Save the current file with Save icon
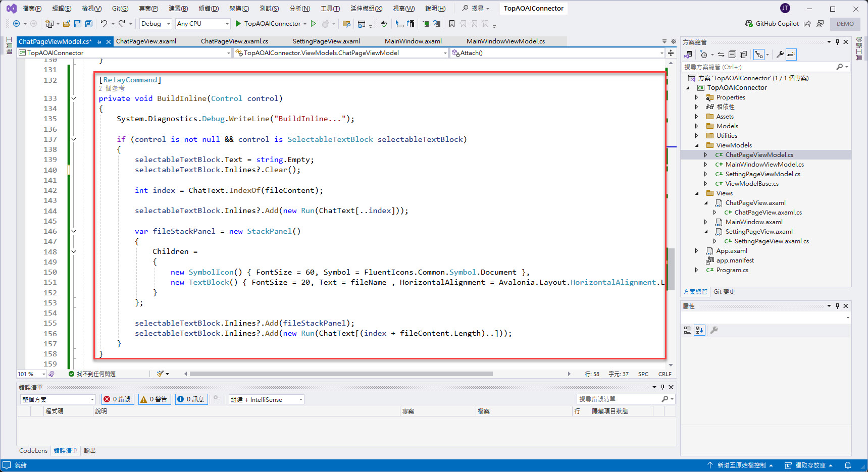 [x=78, y=24]
